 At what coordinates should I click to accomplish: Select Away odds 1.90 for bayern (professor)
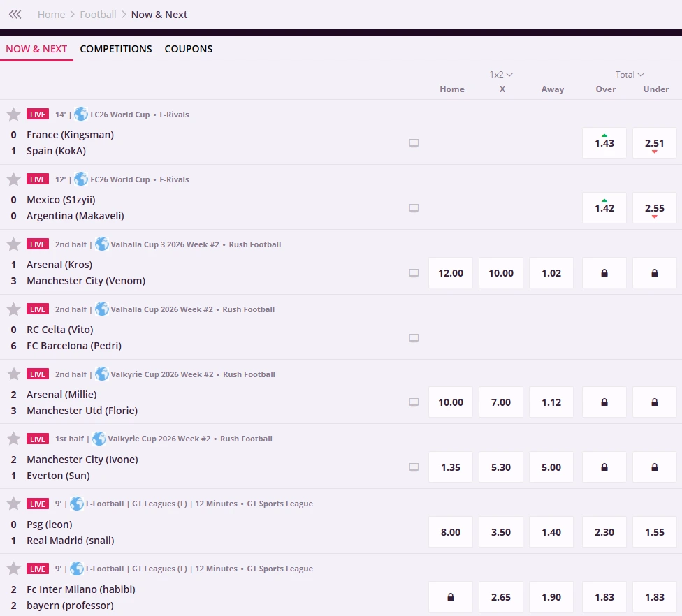(x=551, y=597)
